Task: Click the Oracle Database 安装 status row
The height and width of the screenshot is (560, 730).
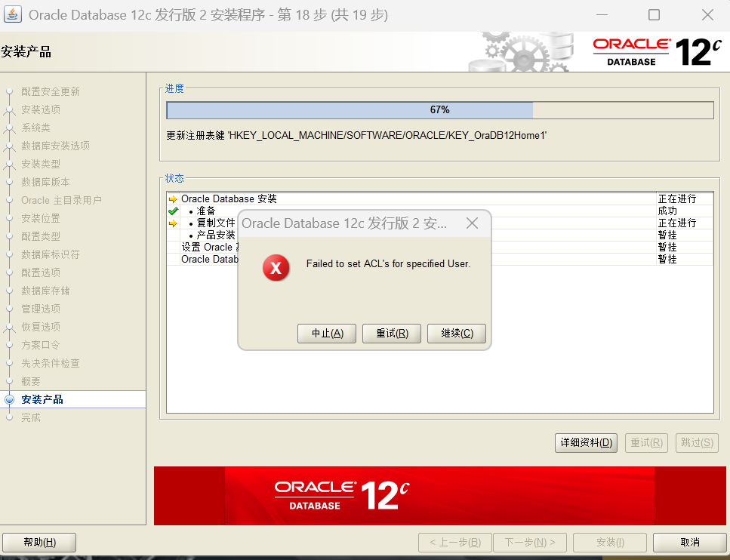Action: pyautogui.click(x=440, y=198)
